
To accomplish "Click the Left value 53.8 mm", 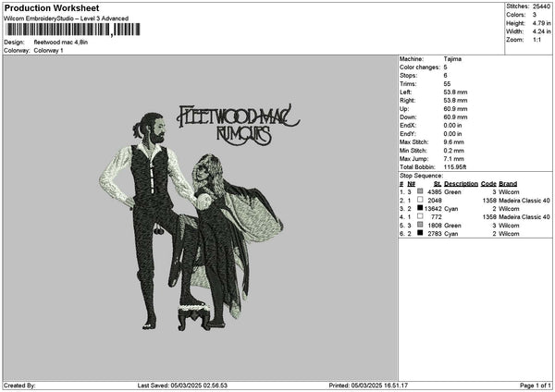I will pyautogui.click(x=455, y=92).
